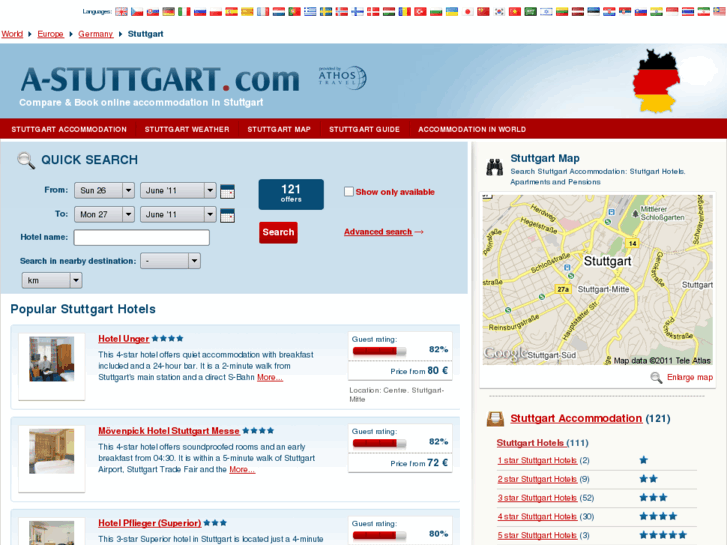Click Hotel Unger guest rating bar

pos(379,351)
